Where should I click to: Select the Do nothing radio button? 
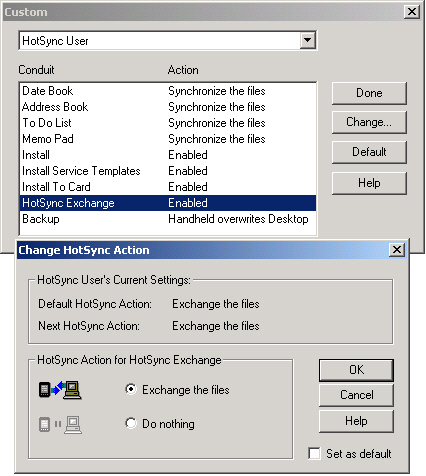[131, 423]
